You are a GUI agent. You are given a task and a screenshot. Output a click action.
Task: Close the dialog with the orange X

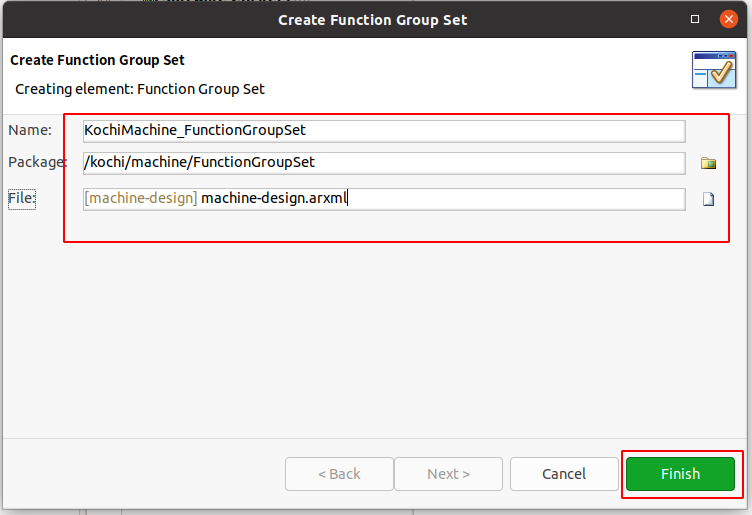click(x=728, y=19)
